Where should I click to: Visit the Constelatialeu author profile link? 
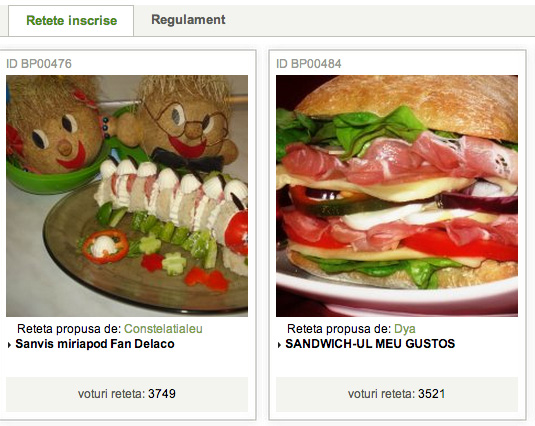(x=163, y=329)
